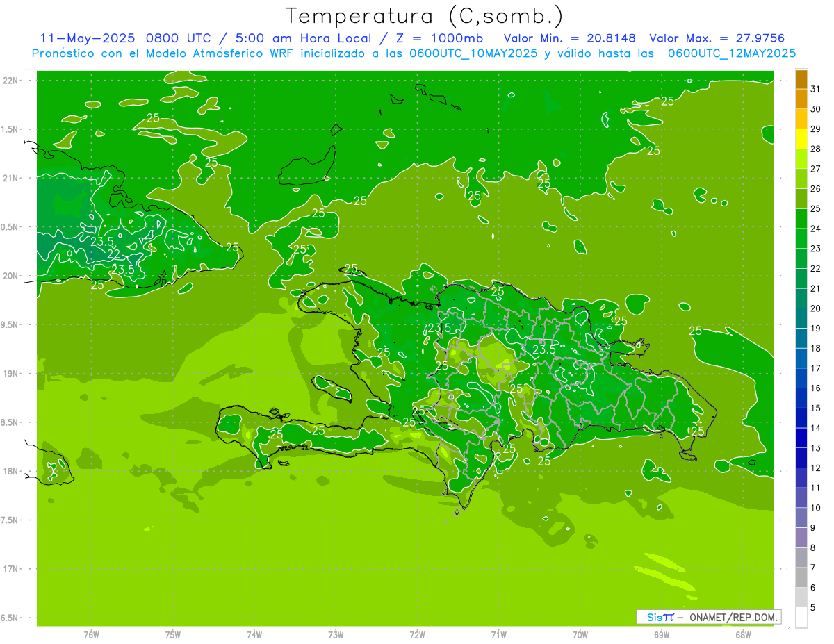Click the '0600UTC_12MAY2025' valid-until time

tap(731, 53)
